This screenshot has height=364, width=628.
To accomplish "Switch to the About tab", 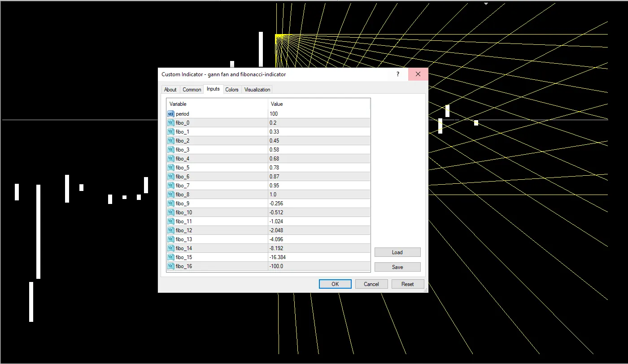I will [170, 90].
